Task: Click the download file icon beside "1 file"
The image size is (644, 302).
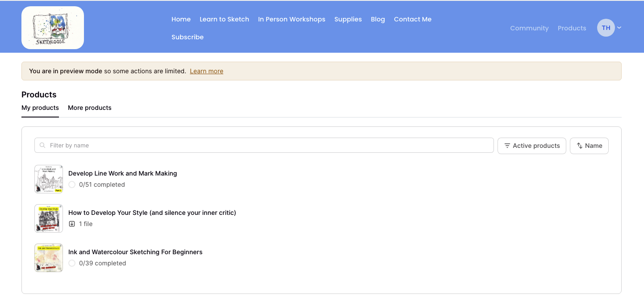Action: [72, 224]
